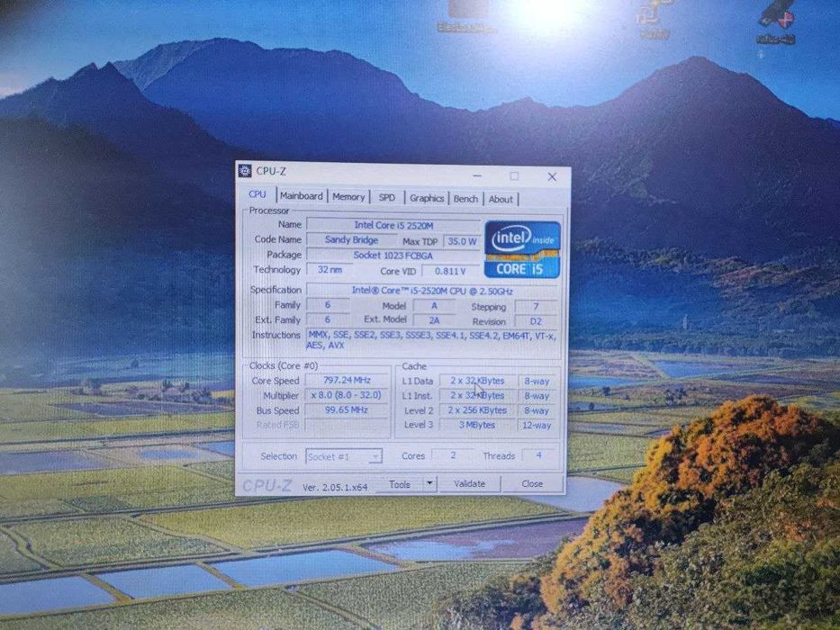The width and height of the screenshot is (840, 630).
Task: Click the Socket 1023 FCBGA package value
Action: [x=393, y=256]
